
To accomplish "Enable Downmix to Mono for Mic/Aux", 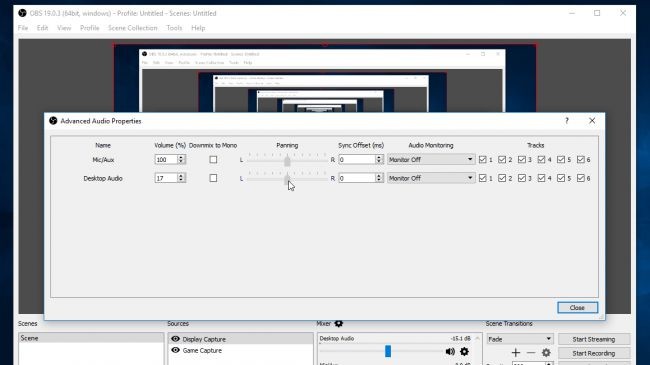I will pyautogui.click(x=213, y=160).
